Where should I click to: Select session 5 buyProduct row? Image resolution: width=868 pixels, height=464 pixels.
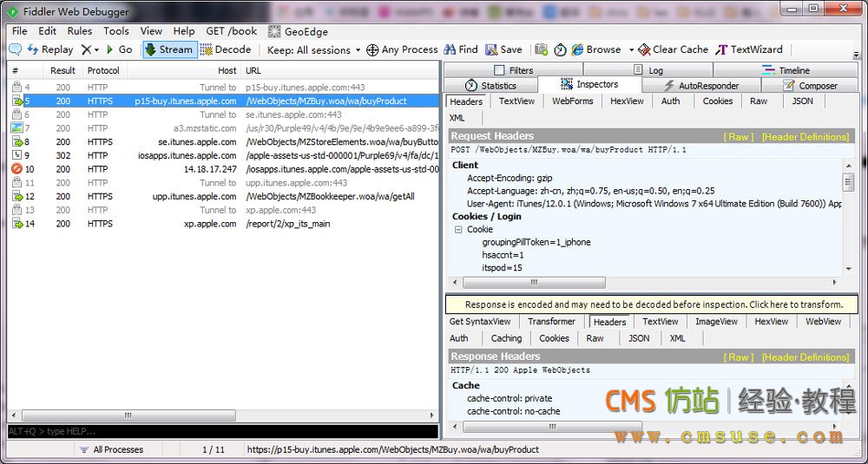pyautogui.click(x=224, y=101)
